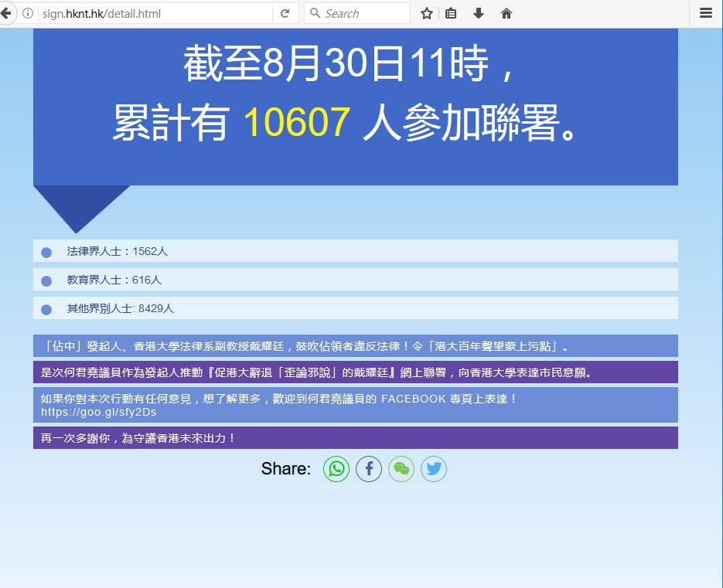723x588 pixels.
Task: Reload the page with the refresh icon
Action: coord(285,13)
